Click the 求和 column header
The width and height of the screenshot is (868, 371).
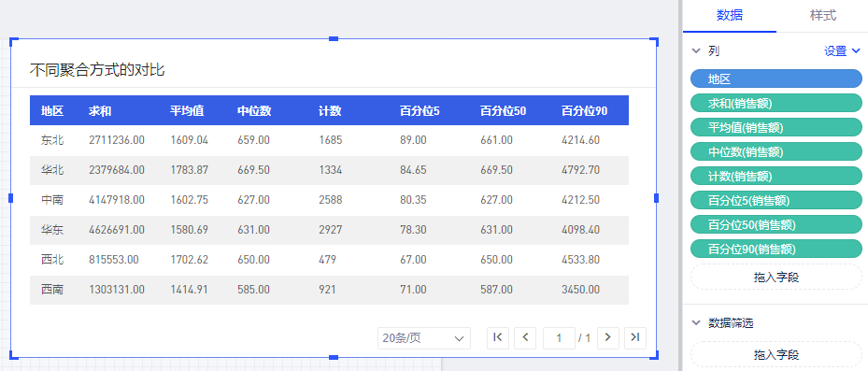[100, 111]
